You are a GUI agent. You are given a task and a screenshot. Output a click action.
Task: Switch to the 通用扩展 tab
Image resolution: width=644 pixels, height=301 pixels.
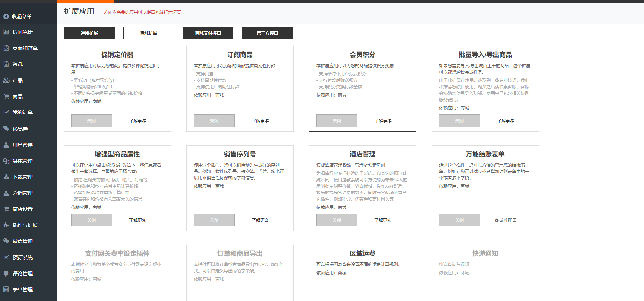[89, 33]
